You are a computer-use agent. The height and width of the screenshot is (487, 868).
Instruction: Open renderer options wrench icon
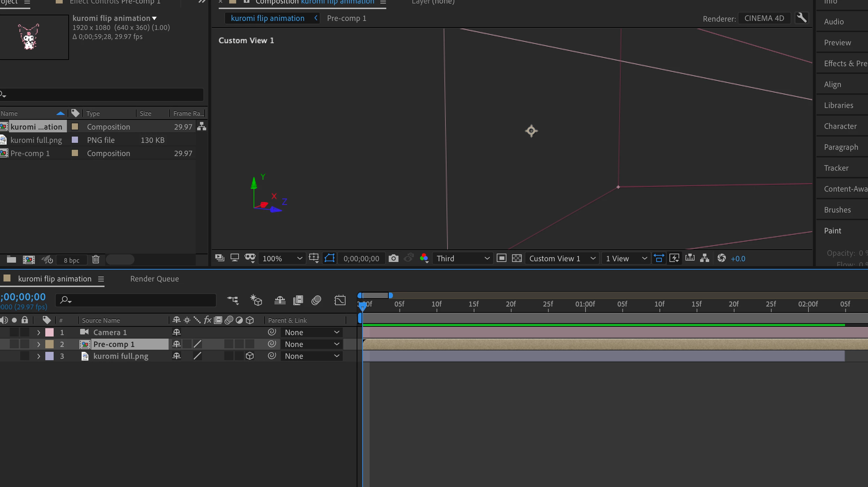[x=801, y=18]
